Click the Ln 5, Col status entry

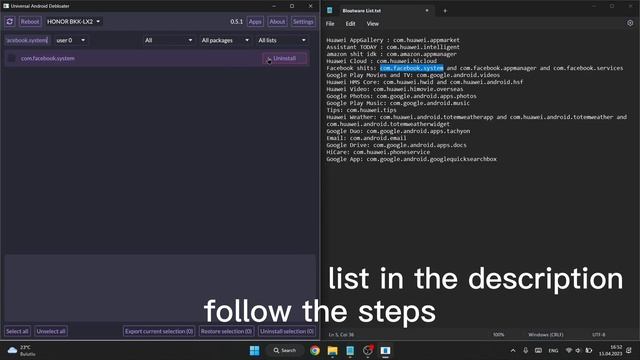342,335
